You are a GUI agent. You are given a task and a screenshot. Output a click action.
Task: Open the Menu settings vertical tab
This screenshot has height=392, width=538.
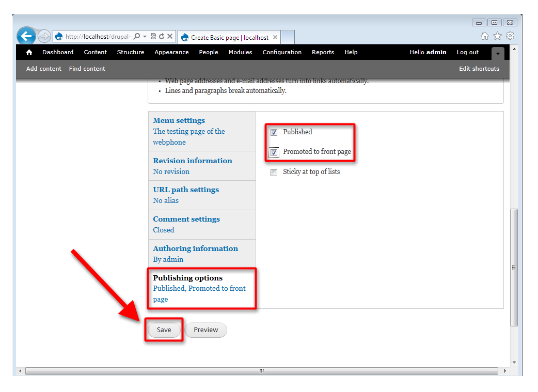click(x=179, y=120)
